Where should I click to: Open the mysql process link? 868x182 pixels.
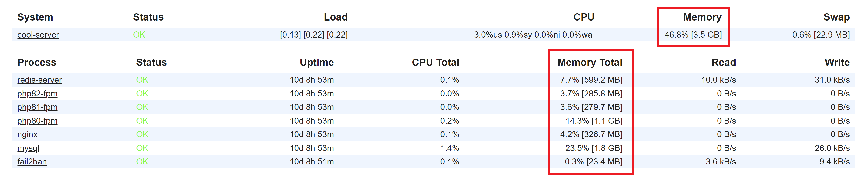[x=28, y=148]
